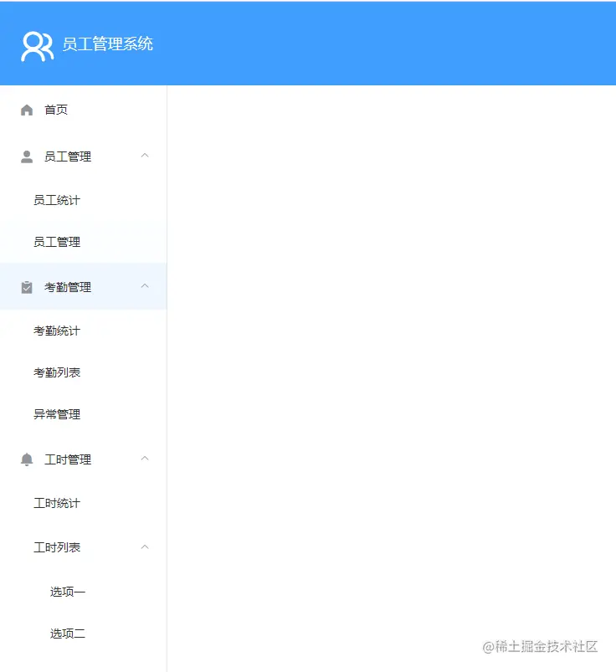
Task: Click the 工时管理 parent menu label
Action: pyautogui.click(x=68, y=459)
